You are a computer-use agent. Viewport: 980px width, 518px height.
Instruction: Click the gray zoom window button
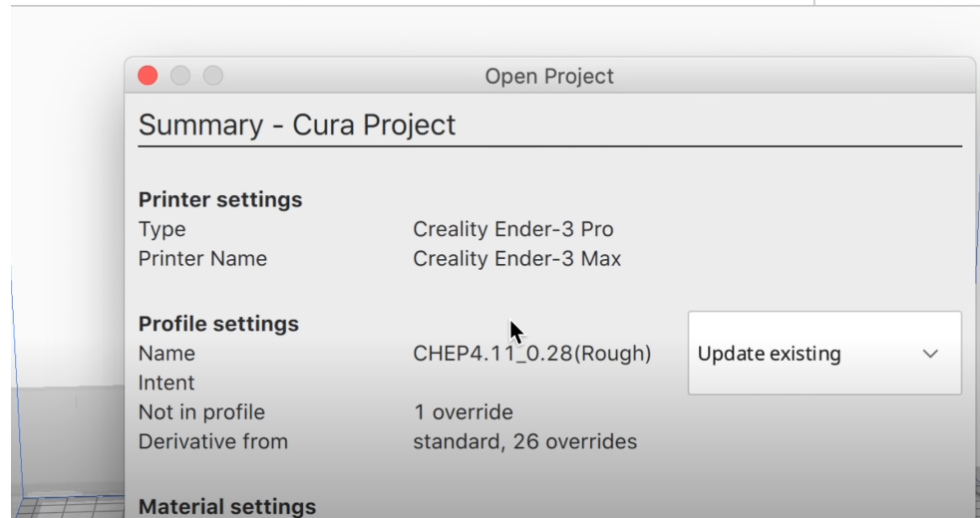tap(213, 76)
